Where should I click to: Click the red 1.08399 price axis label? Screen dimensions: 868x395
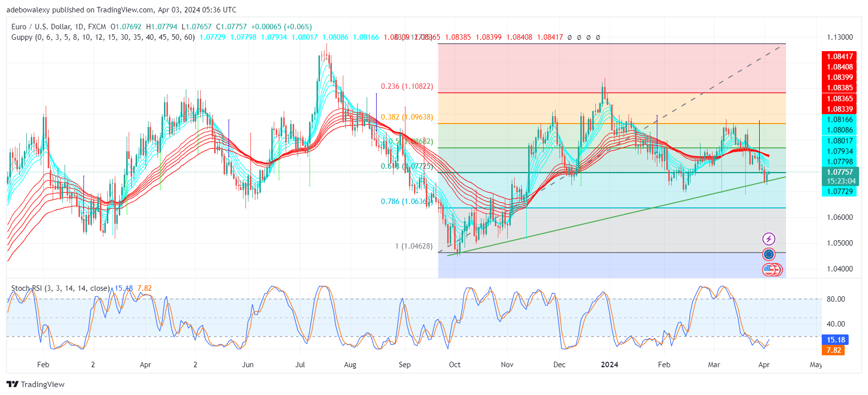click(x=840, y=77)
